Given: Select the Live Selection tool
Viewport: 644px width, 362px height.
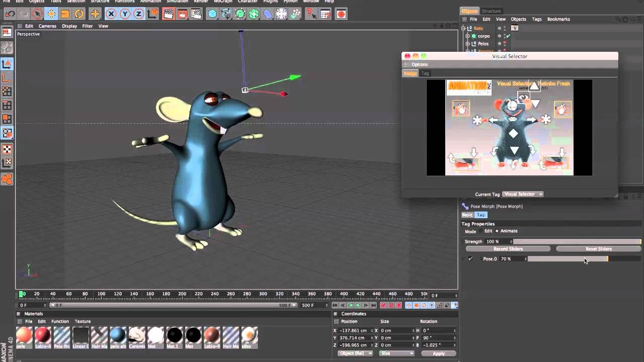Looking at the screenshot, I should 37,14.
